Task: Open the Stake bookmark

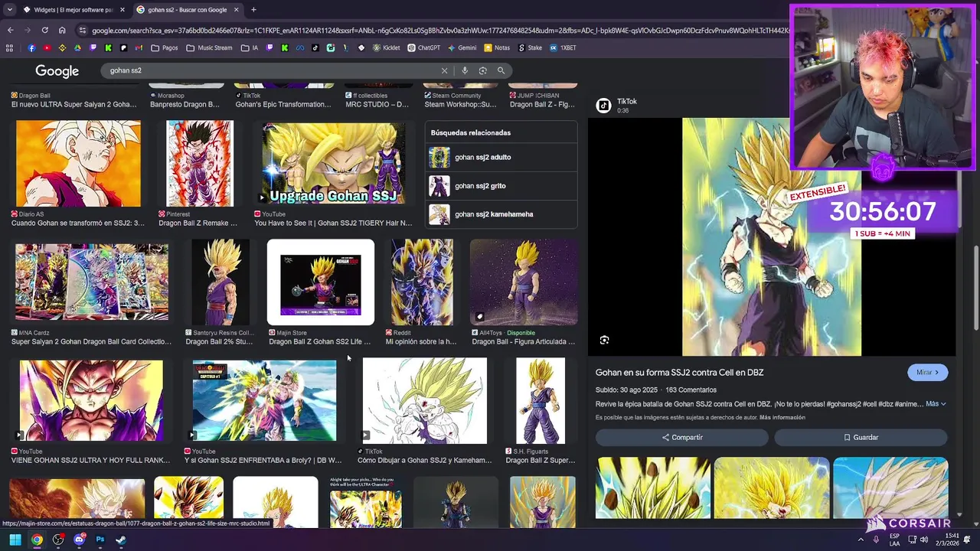Action: pos(530,47)
